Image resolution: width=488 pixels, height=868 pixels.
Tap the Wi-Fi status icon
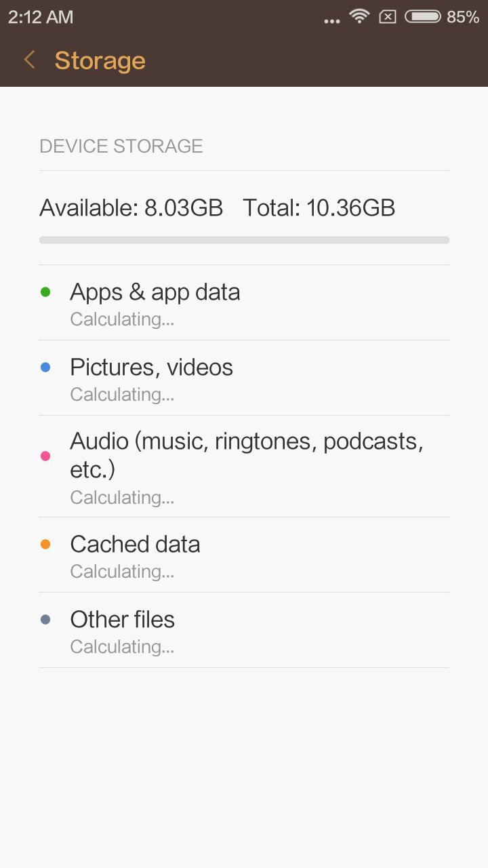pyautogui.click(x=359, y=16)
